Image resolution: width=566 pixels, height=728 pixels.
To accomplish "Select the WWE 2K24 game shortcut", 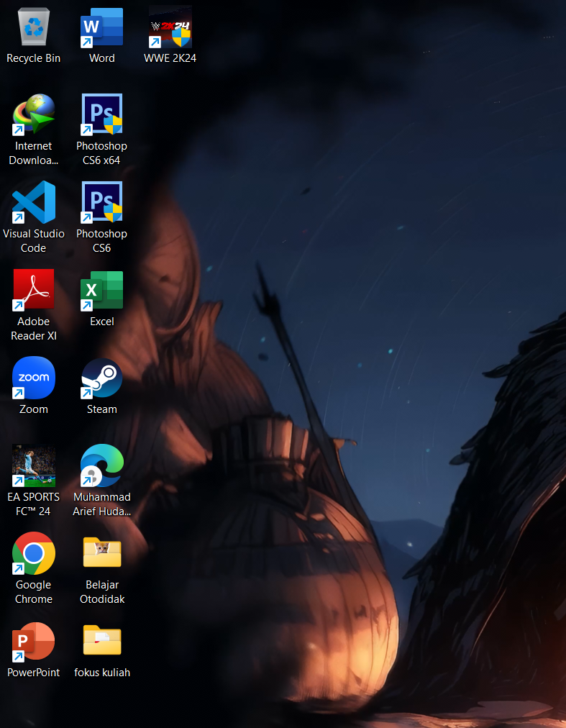I will 170,27.
